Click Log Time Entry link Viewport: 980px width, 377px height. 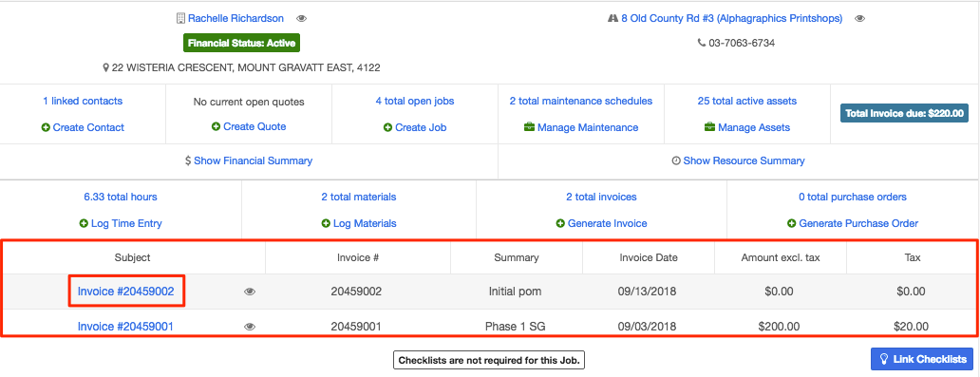pos(126,223)
